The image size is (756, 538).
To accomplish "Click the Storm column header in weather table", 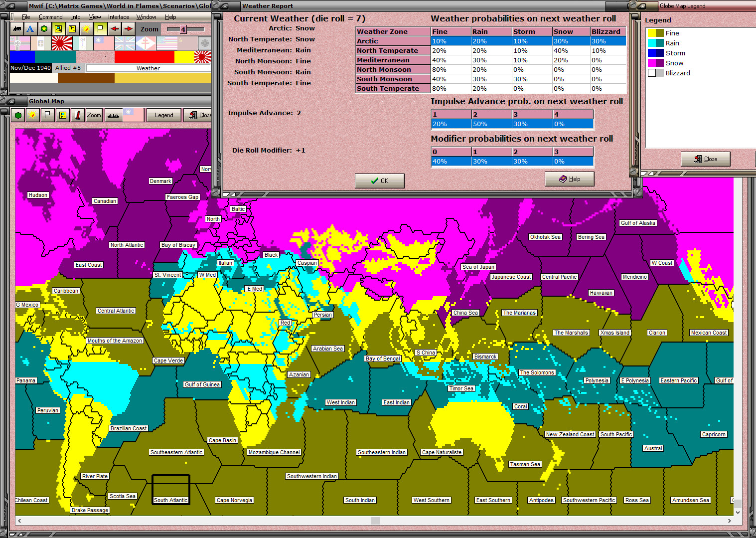I will 532,31.
